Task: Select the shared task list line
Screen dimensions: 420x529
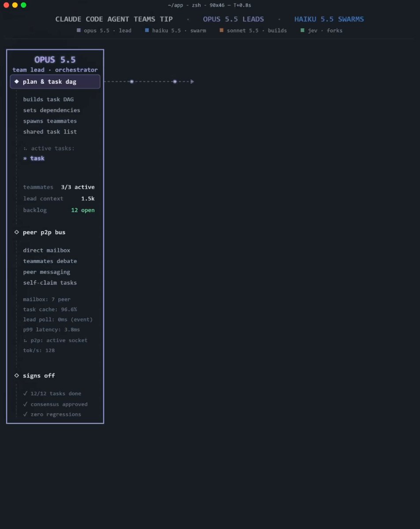Action: 50,132
